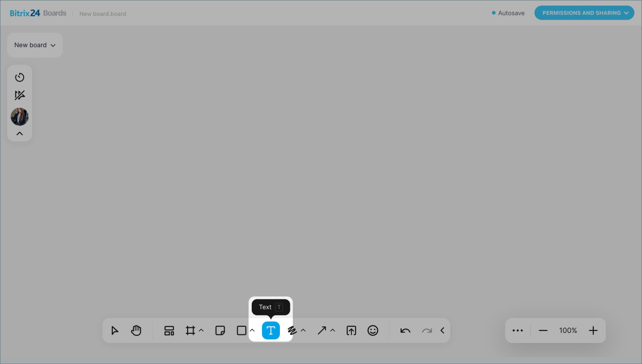Open the New board dropdown

(35, 45)
